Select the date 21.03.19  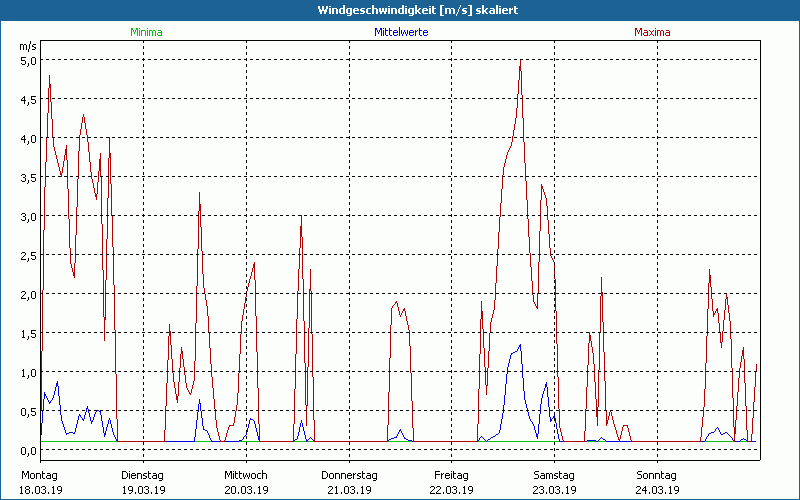[x=349, y=490]
